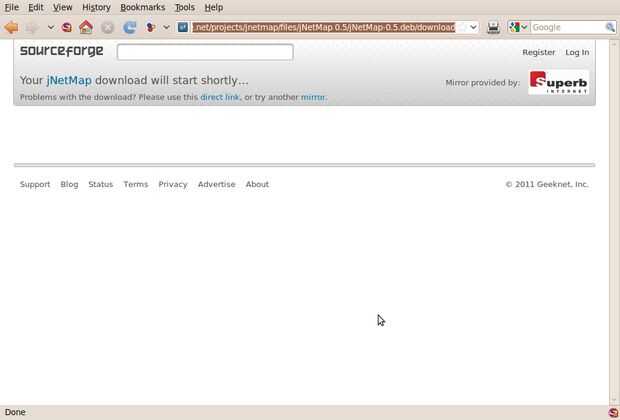
Task: Focus the address bar showing jNetMap-0.5.deb/download
Action: click(323, 27)
